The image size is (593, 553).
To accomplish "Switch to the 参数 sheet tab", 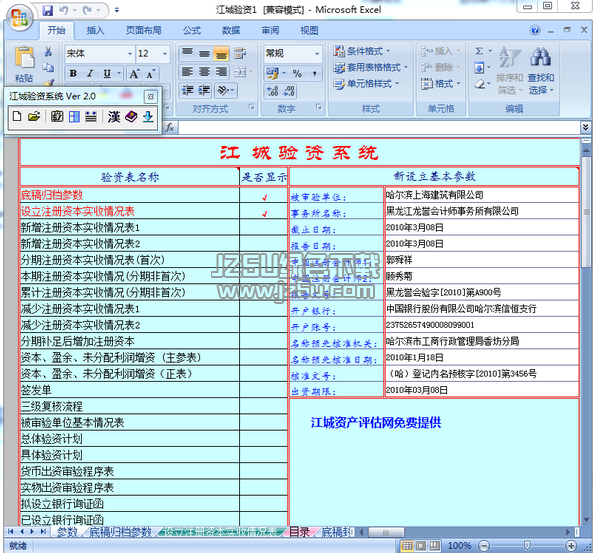I will (x=67, y=532).
